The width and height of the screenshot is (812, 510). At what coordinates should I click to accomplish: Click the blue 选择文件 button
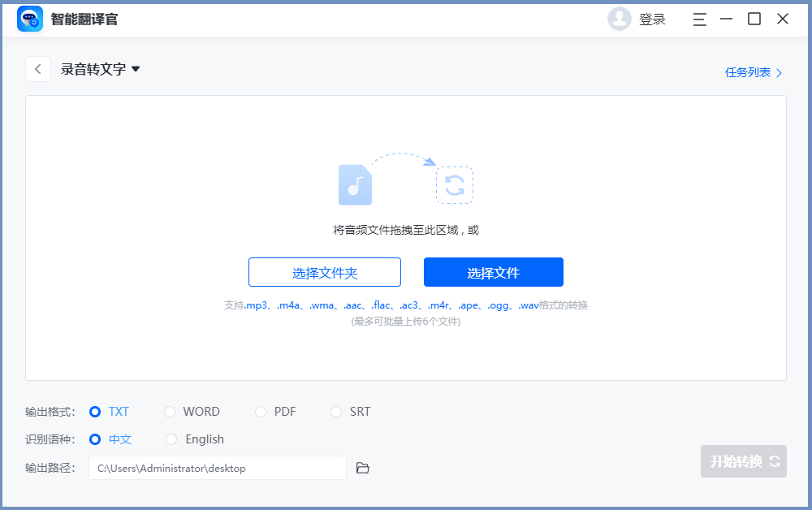(493, 273)
